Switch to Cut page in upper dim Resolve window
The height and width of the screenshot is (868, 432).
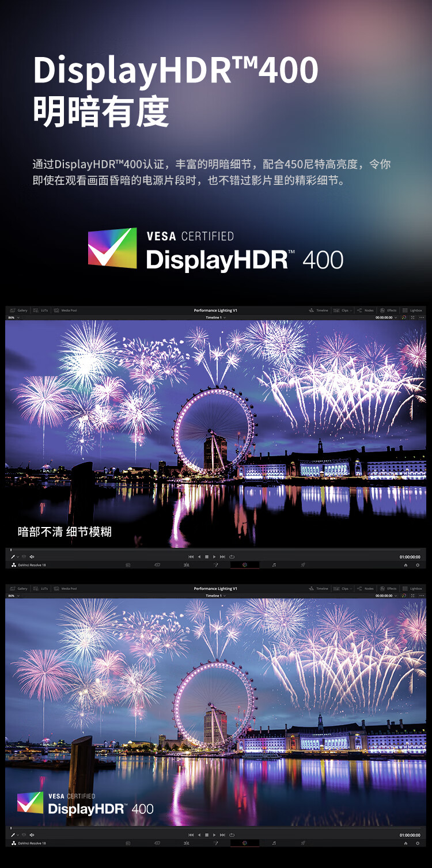pyautogui.click(x=157, y=565)
